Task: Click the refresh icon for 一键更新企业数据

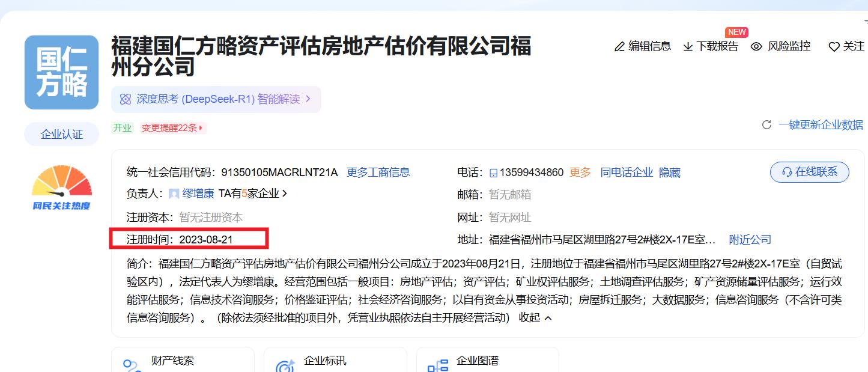Action: (766, 125)
